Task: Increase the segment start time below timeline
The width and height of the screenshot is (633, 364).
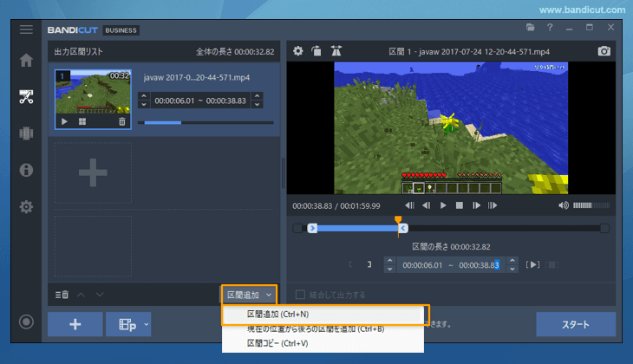Action: pyautogui.click(x=389, y=260)
